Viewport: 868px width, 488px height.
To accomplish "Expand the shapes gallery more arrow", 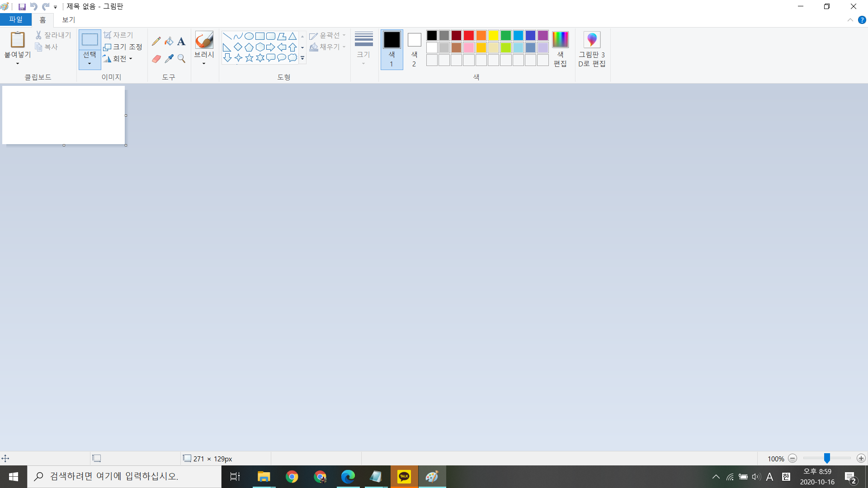I will pos(302,58).
